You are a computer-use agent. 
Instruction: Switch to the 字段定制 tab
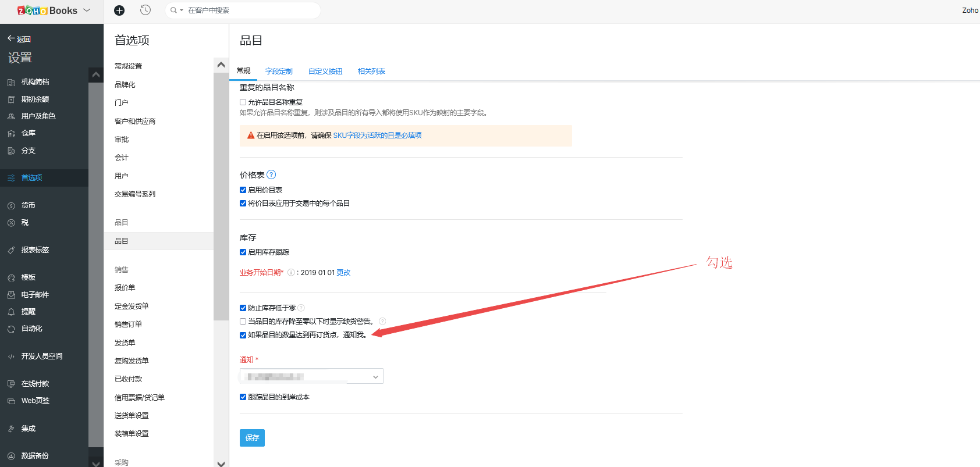279,72
